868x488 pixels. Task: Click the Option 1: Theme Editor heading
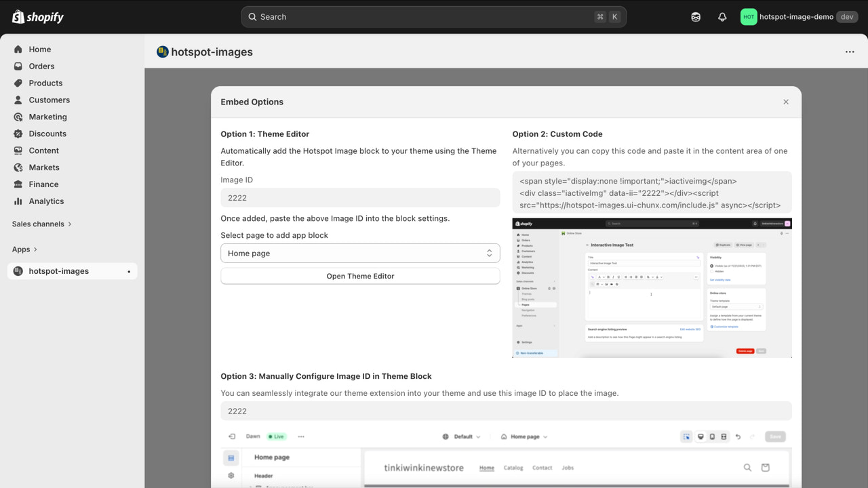[265, 134]
